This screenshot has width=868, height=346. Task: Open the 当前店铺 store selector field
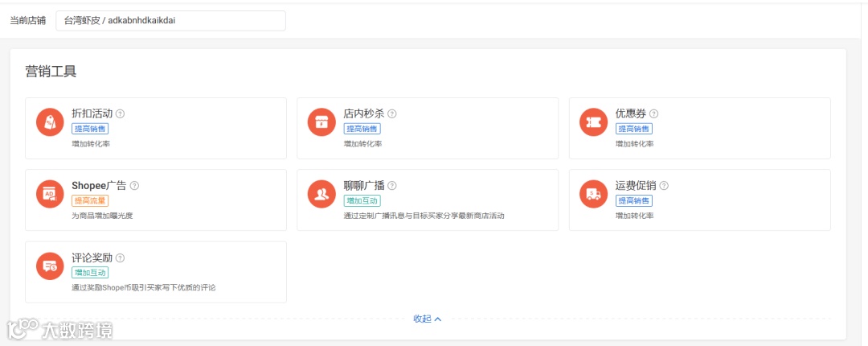point(170,20)
